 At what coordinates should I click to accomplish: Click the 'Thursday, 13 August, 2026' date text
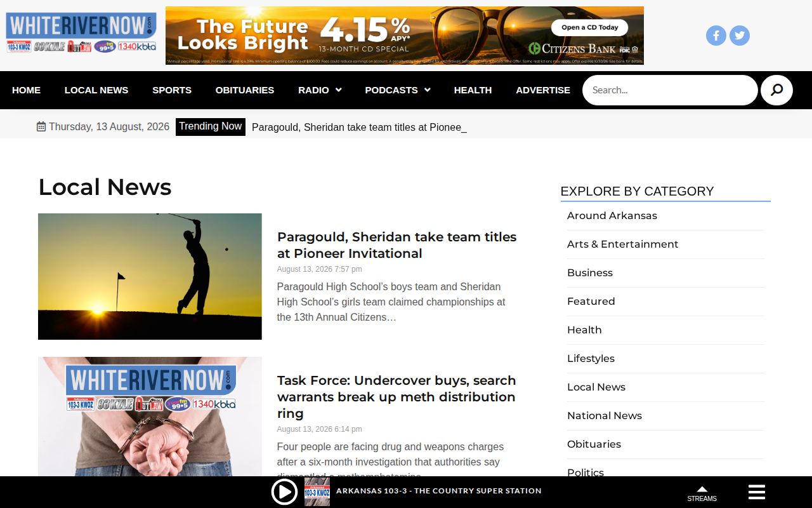pos(109,127)
